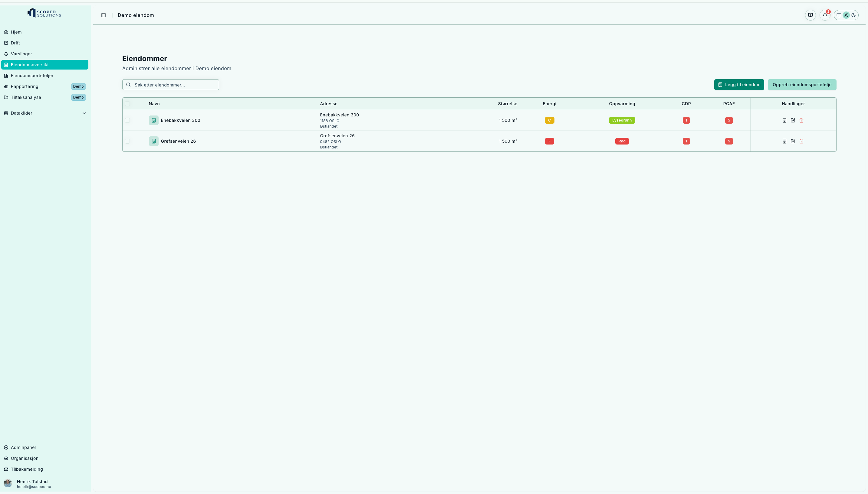Select system theme with the monitor icon

[839, 15]
